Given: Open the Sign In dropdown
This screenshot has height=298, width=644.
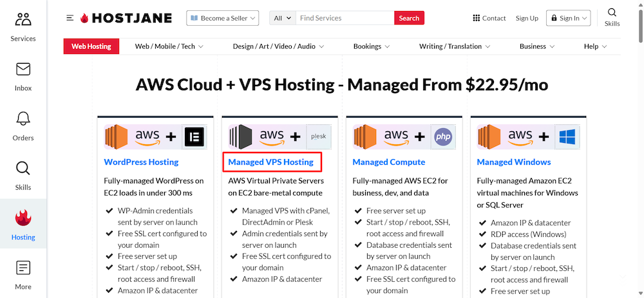Looking at the screenshot, I should point(568,18).
